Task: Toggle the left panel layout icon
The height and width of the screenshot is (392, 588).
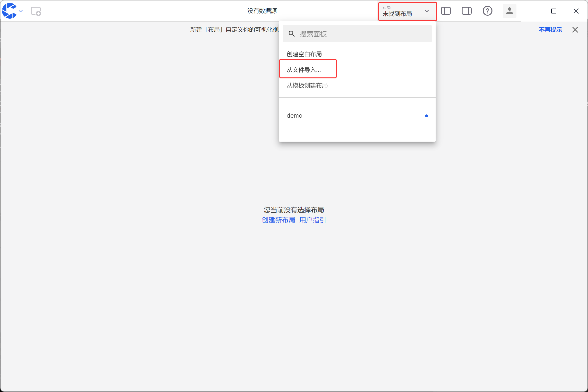Action: click(x=446, y=11)
